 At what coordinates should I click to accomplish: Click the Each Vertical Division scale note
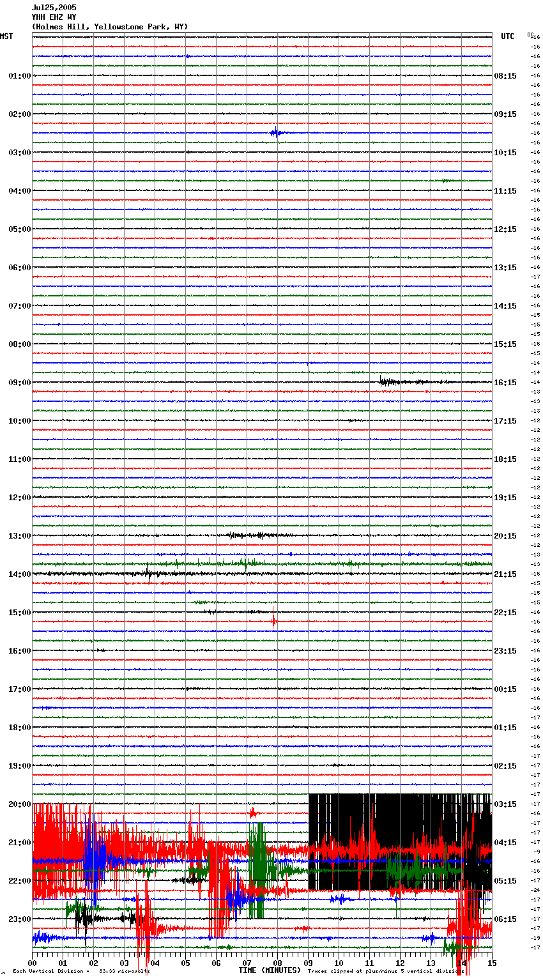point(81,972)
